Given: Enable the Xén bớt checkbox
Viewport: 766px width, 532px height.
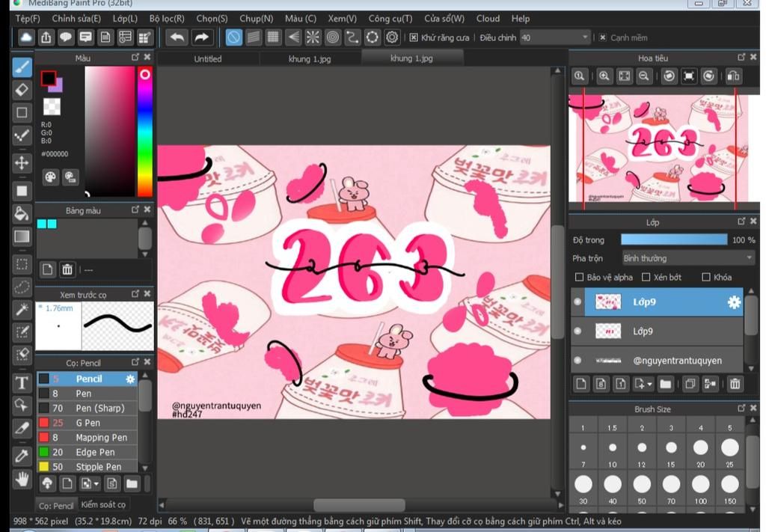Looking at the screenshot, I should click(646, 278).
